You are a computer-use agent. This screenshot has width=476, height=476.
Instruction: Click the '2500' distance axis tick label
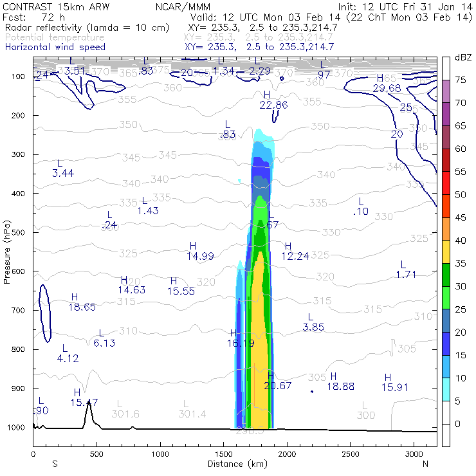coord(351,454)
